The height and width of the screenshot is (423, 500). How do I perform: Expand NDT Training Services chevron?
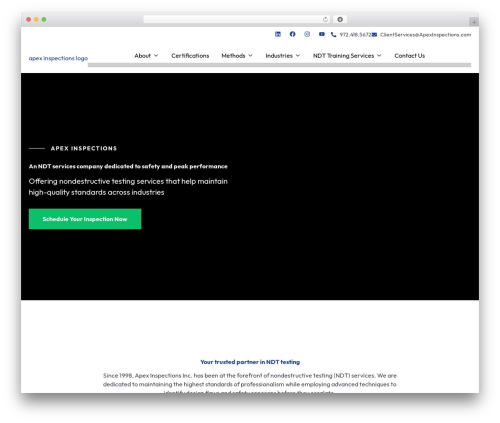point(379,56)
